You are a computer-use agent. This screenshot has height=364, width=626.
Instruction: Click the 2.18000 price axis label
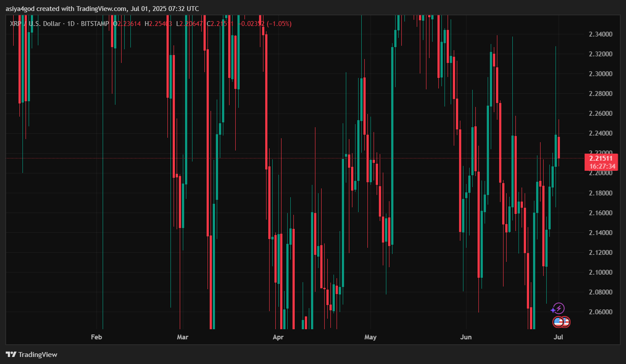(x=600, y=193)
